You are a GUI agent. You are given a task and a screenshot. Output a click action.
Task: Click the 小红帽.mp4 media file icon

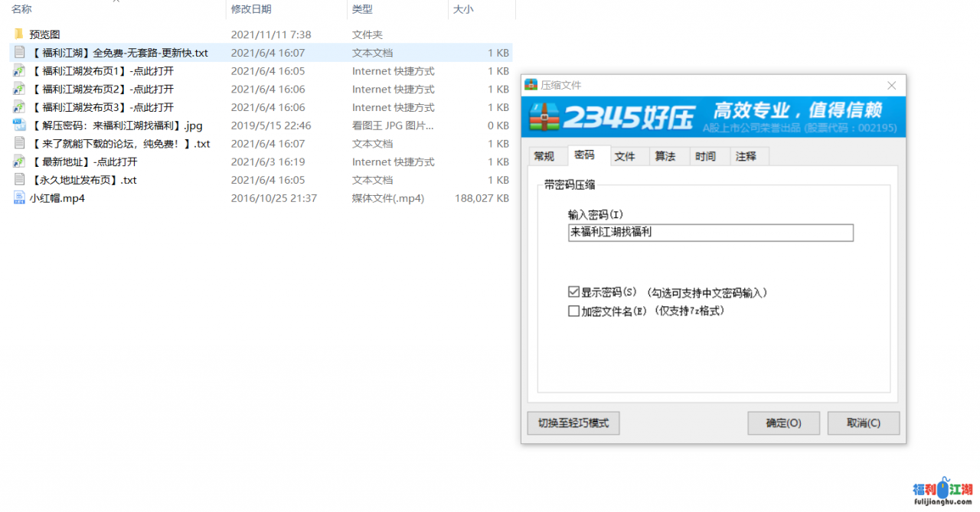pos(18,197)
